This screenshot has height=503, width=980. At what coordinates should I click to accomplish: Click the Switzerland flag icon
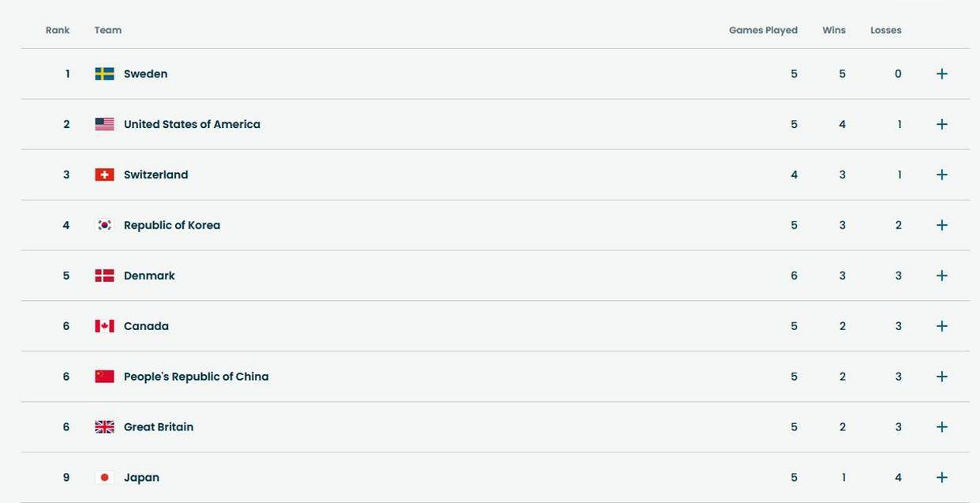(x=104, y=175)
